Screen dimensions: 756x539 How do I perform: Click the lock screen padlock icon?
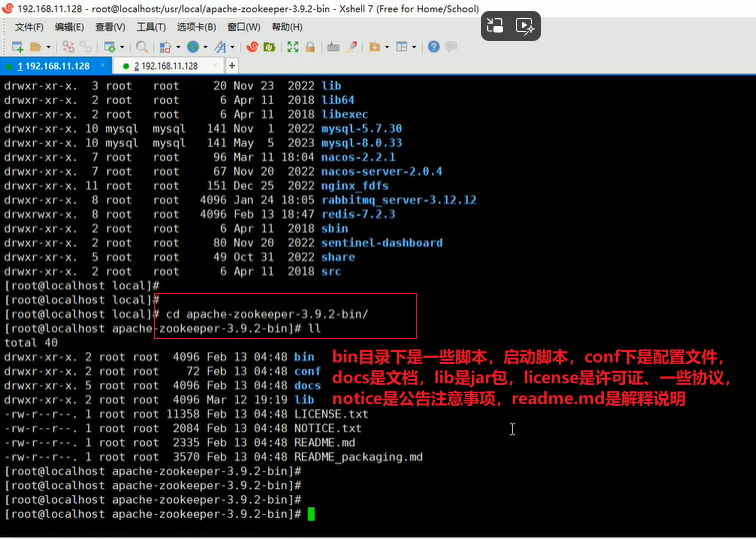pos(310,47)
